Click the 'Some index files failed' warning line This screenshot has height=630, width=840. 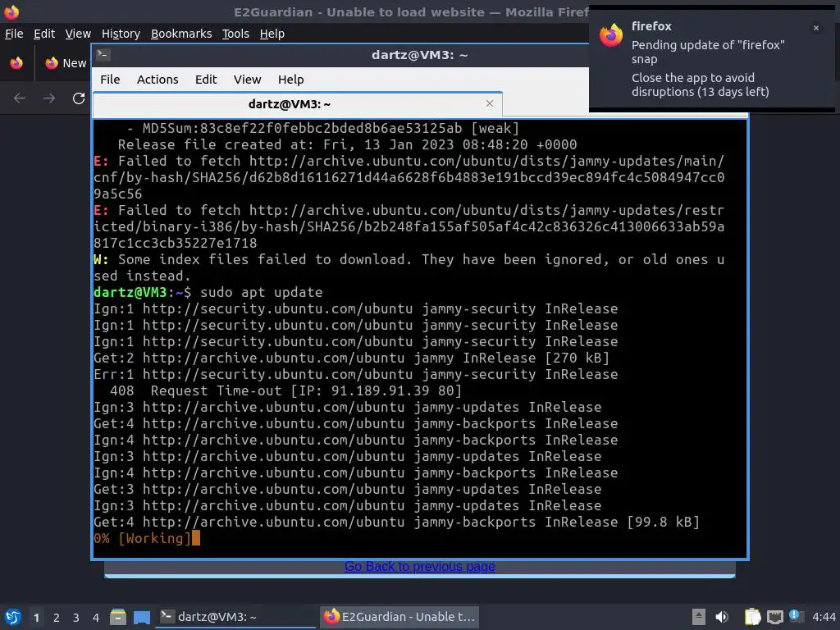tap(409, 267)
